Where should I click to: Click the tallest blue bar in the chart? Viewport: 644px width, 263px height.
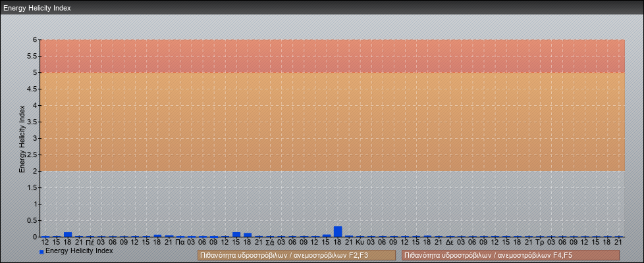[x=338, y=231]
